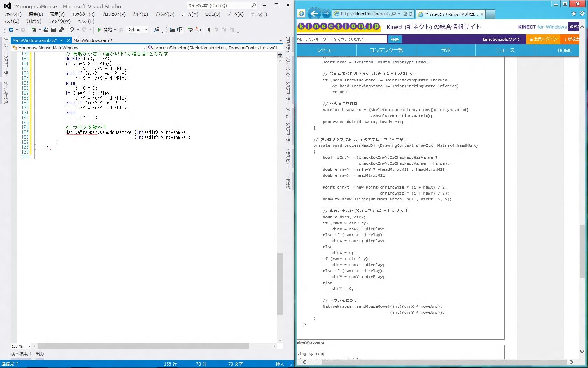Expand the Debug configuration dropdown
The width and height of the screenshot is (588, 368).
click(146, 30)
